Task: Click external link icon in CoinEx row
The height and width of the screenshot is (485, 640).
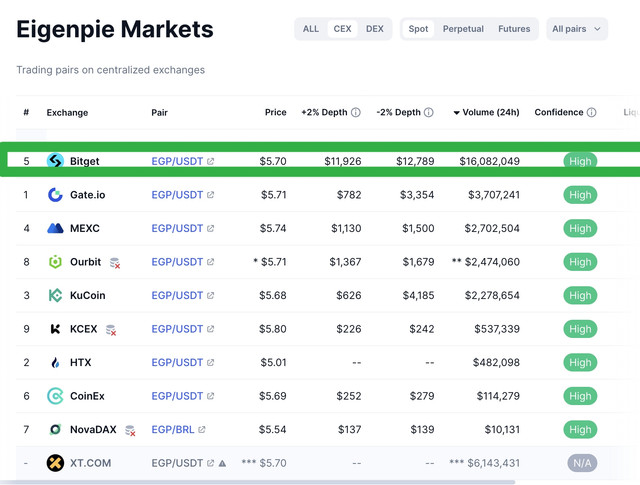Action: [x=210, y=396]
